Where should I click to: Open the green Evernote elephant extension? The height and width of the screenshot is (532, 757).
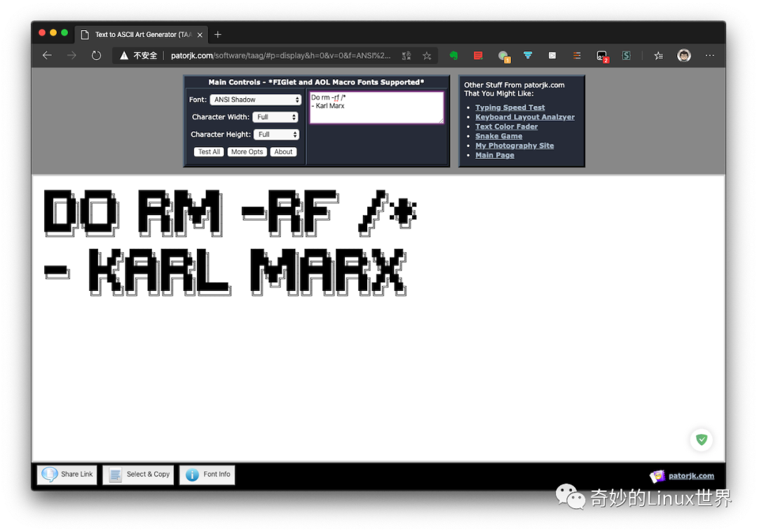point(453,55)
